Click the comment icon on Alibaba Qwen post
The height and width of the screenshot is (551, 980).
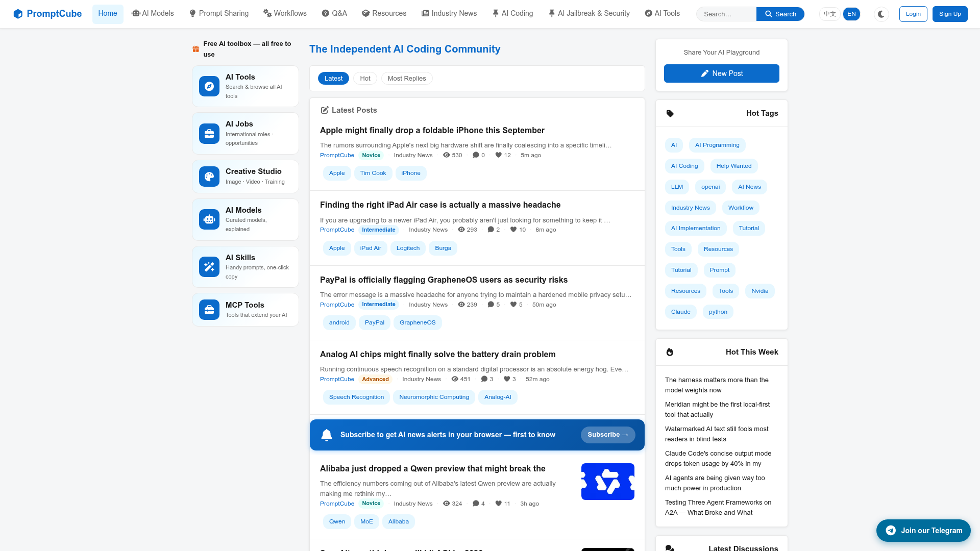(476, 504)
